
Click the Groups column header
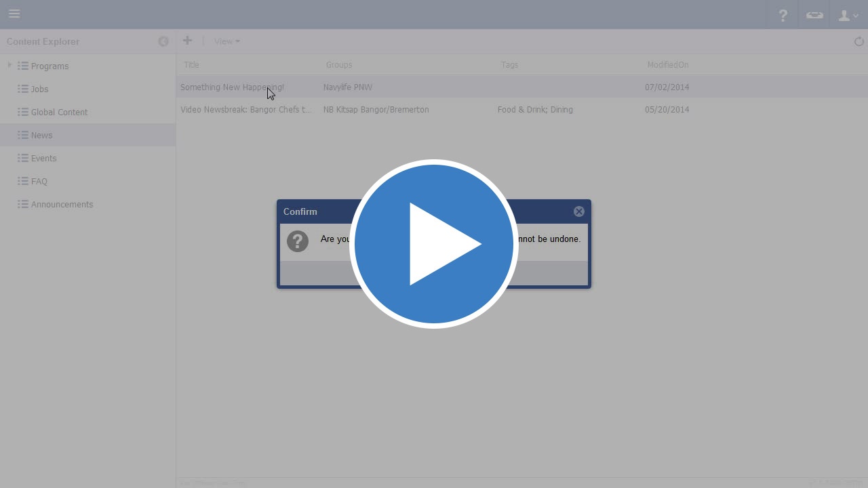339,65
